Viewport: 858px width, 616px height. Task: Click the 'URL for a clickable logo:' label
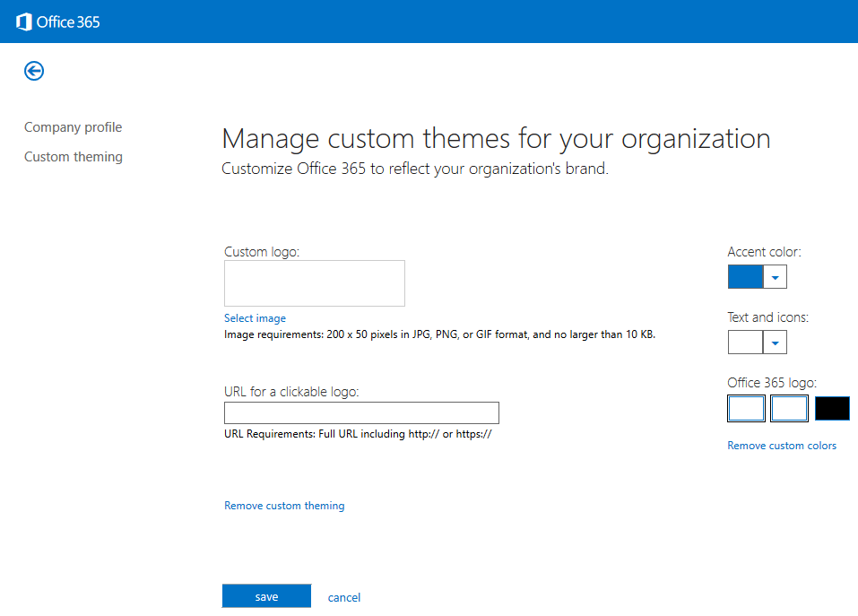[291, 392]
